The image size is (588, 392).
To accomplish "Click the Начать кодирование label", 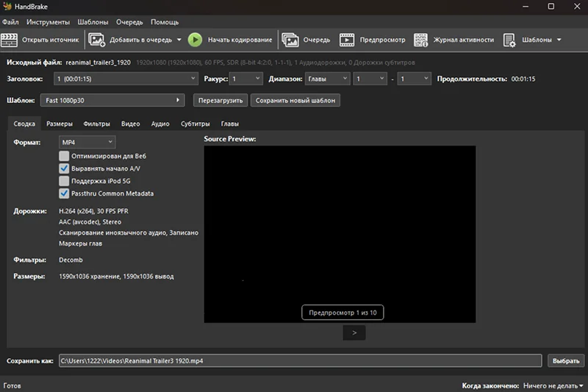I will (x=240, y=40).
